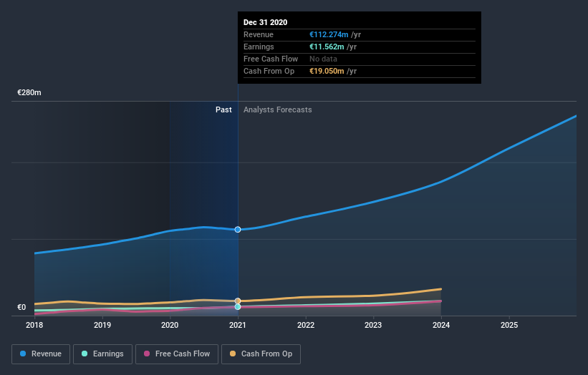Select the 2024 x-axis label
This screenshot has height=375, width=588.
tap(441, 325)
